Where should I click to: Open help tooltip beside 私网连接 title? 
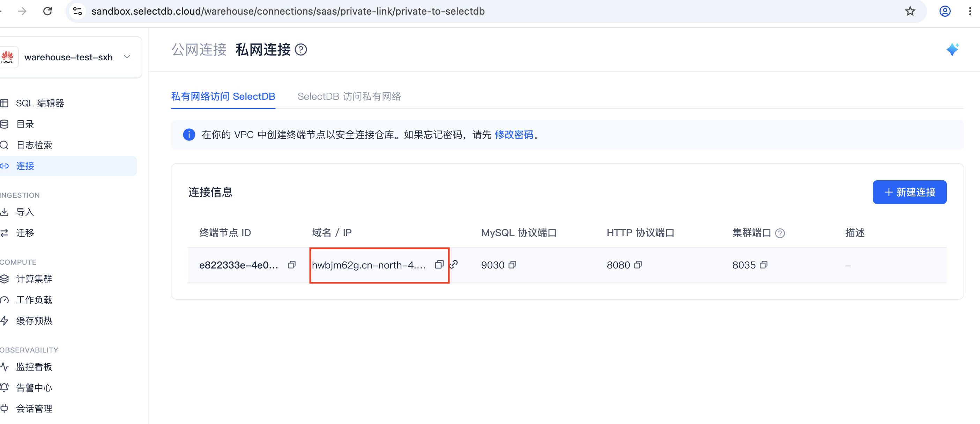(301, 50)
